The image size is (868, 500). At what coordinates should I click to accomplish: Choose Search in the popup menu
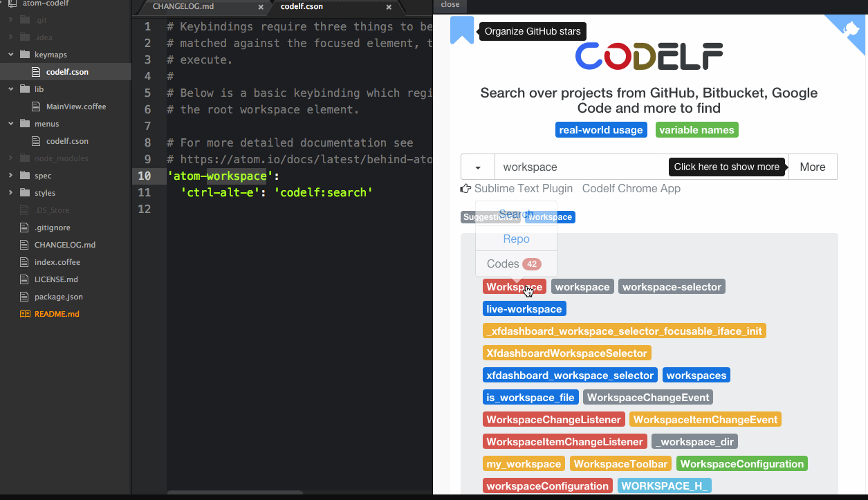(516, 214)
